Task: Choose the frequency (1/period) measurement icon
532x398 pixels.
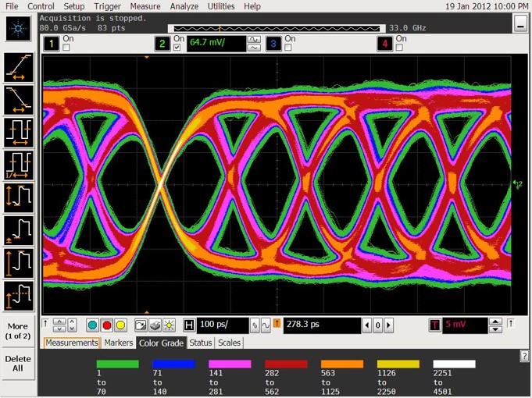Action: point(19,165)
